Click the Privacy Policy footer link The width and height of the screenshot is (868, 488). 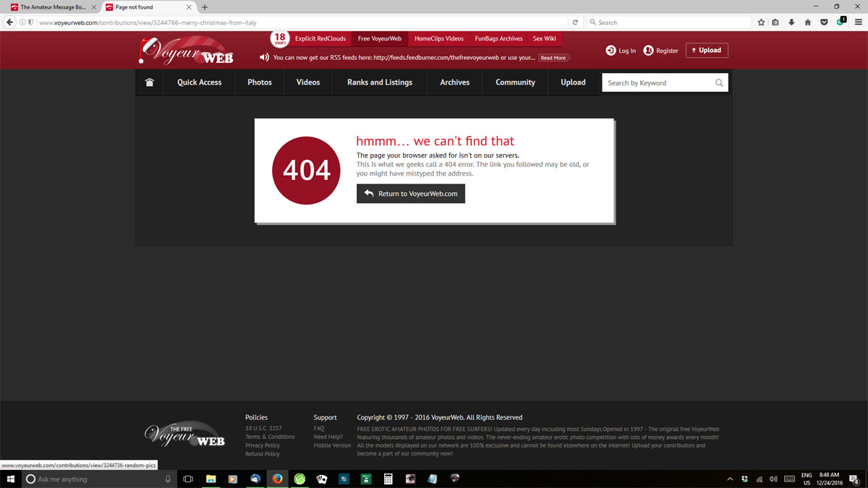[x=263, y=445]
